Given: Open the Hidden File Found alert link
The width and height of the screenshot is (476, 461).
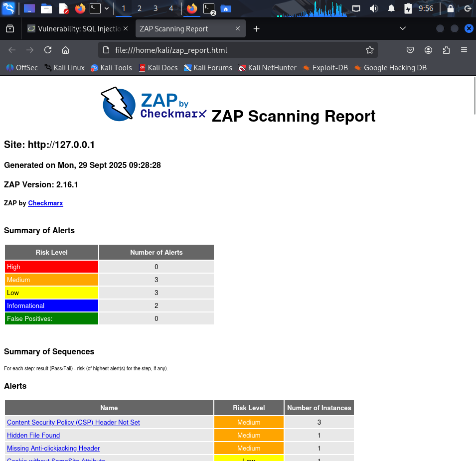Looking at the screenshot, I should coord(33,435).
